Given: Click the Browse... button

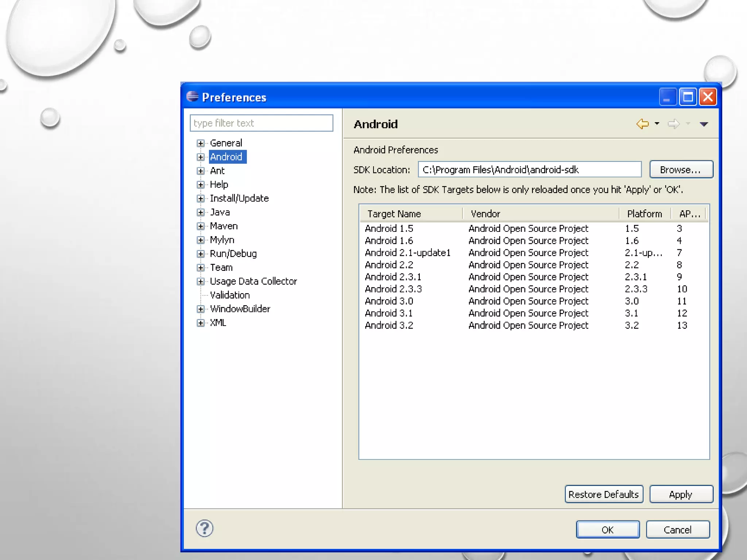Looking at the screenshot, I should tap(681, 170).
